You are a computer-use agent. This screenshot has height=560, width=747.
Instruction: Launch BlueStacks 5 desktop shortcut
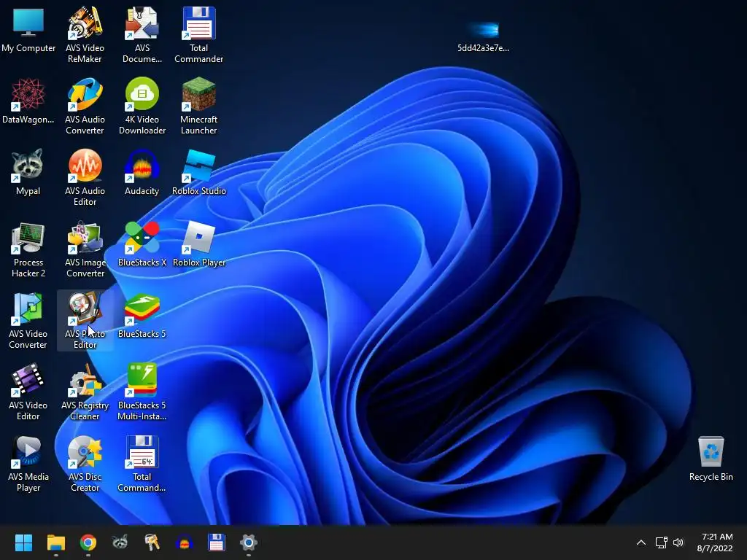142,315
